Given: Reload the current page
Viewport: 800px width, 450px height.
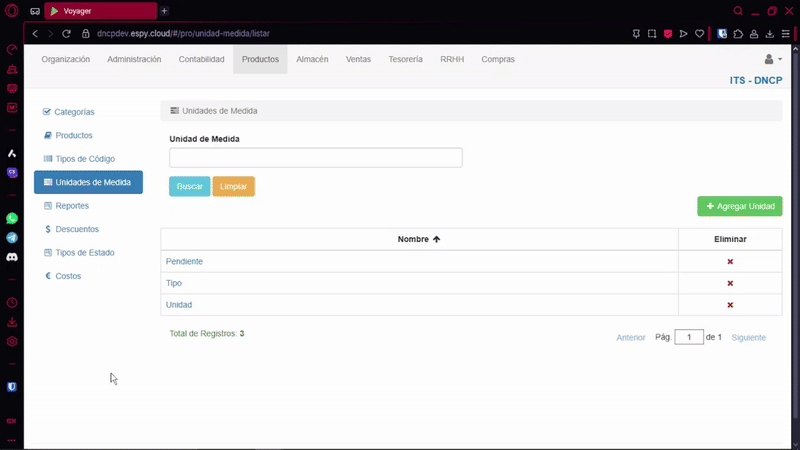Looking at the screenshot, I should click(x=66, y=34).
